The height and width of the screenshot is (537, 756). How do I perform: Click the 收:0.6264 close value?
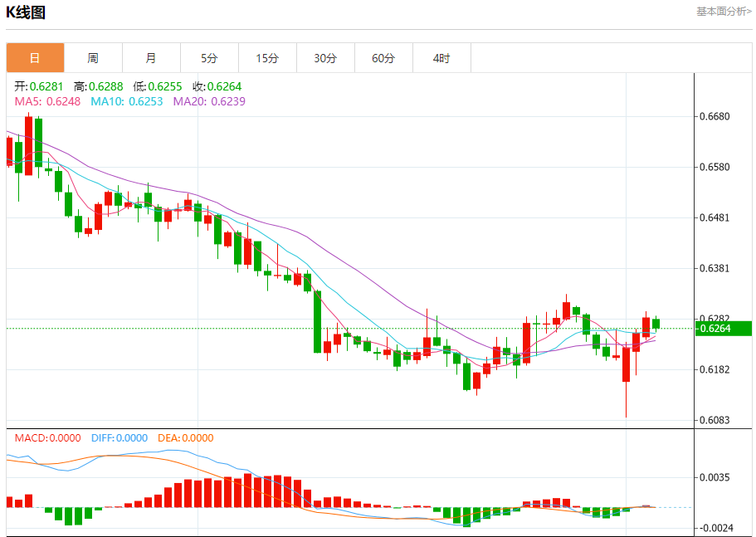217,86
